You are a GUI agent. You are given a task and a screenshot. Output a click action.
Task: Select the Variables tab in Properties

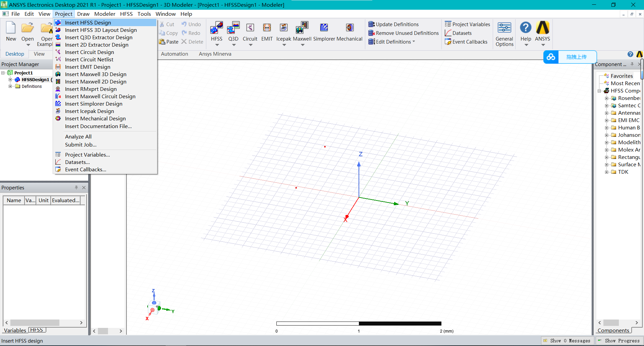[x=15, y=330]
